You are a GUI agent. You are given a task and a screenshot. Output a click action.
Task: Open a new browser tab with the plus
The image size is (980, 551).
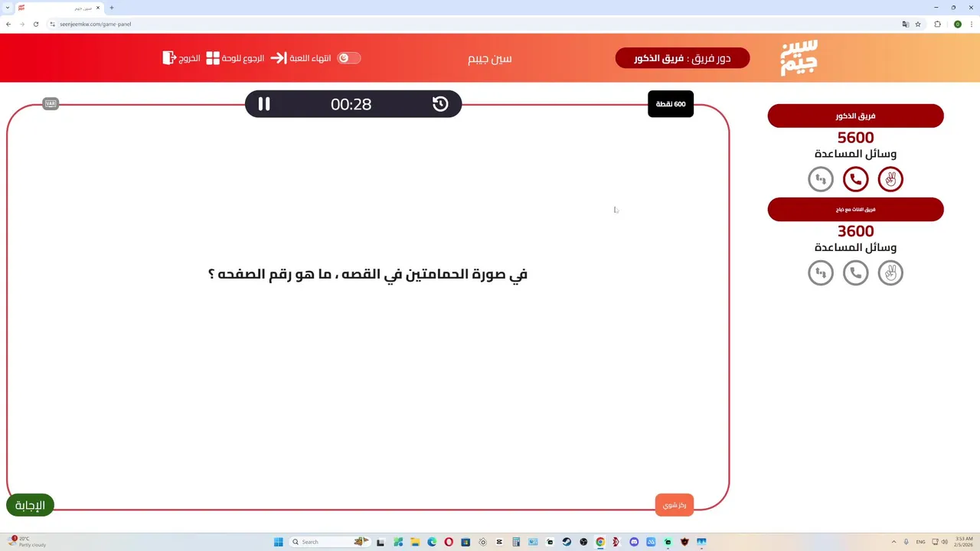click(112, 8)
